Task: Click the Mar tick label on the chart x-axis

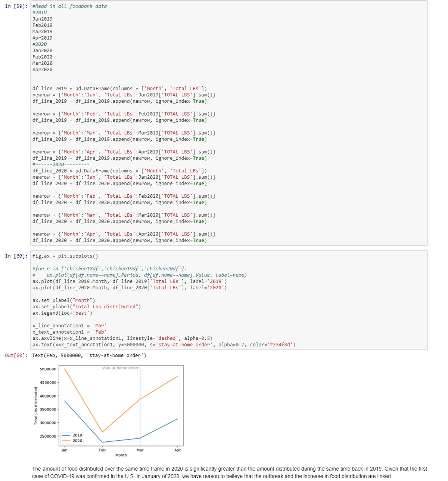Action: (140, 450)
